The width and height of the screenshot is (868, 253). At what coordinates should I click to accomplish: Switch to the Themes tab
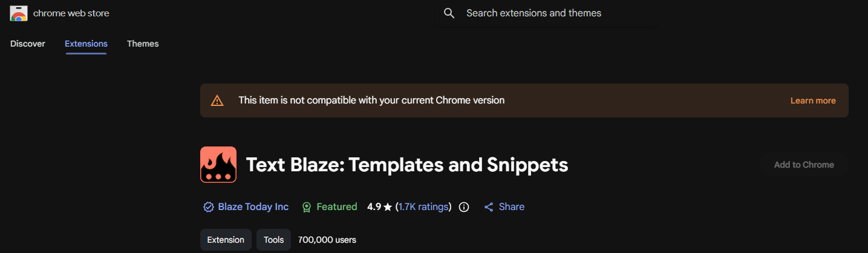click(x=143, y=44)
